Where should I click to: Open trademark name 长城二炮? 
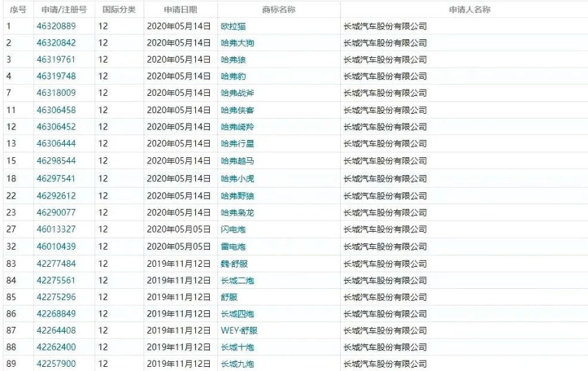pyautogui.click(x=237, y=280)
